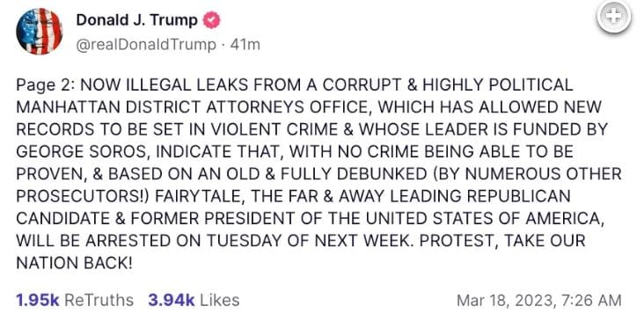Click the Likes label

click(220, 300)
